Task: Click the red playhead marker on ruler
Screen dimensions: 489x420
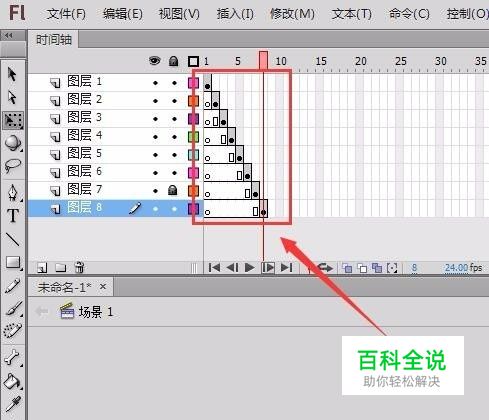Action: [263, 60]
